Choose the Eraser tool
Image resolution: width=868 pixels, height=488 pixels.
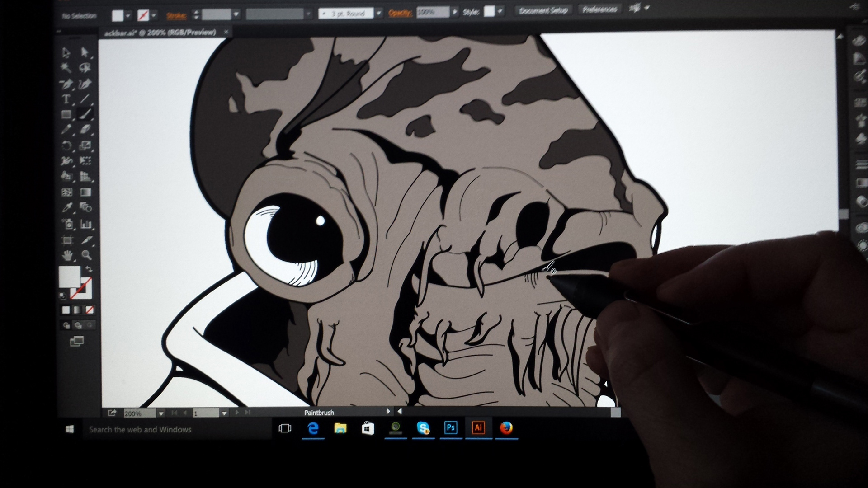pyautogui.click(x=85, y=130)
